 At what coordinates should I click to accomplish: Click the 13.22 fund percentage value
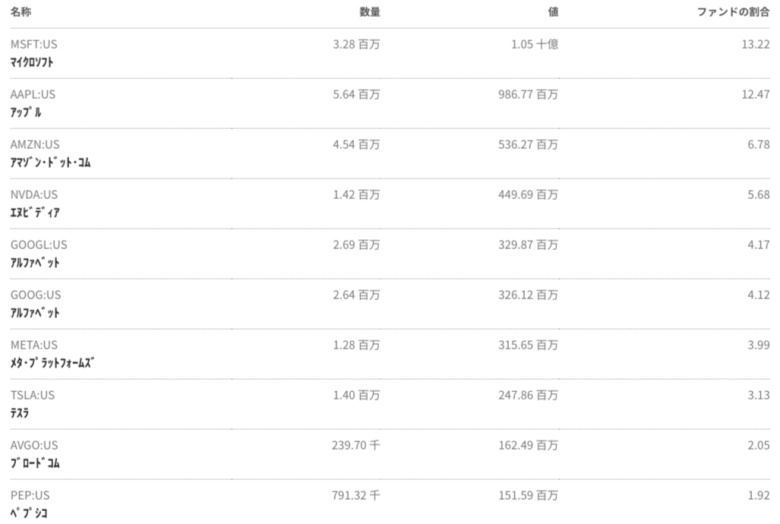756,44
